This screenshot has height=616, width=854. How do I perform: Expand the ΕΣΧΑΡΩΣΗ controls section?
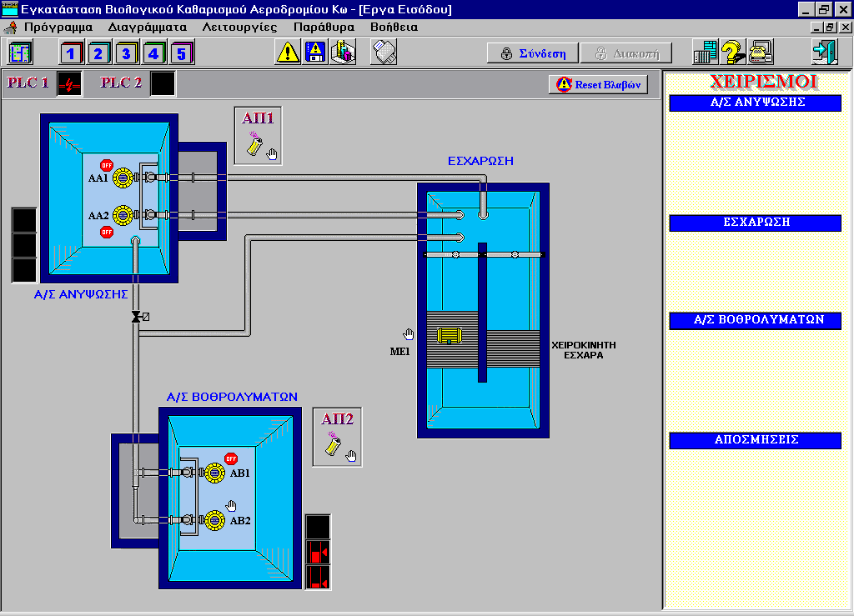coord(754,223)
